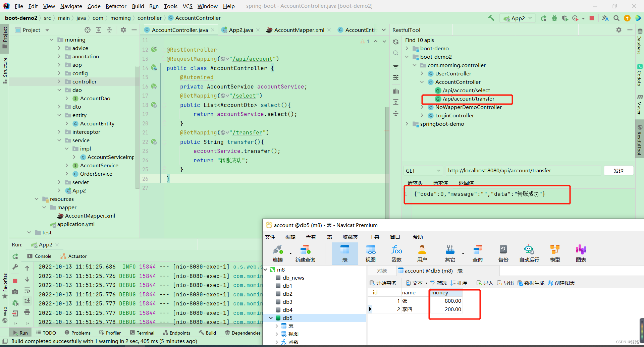
Task: Open Navicat 函数 functions icon
Action: (x=396, y=253)
